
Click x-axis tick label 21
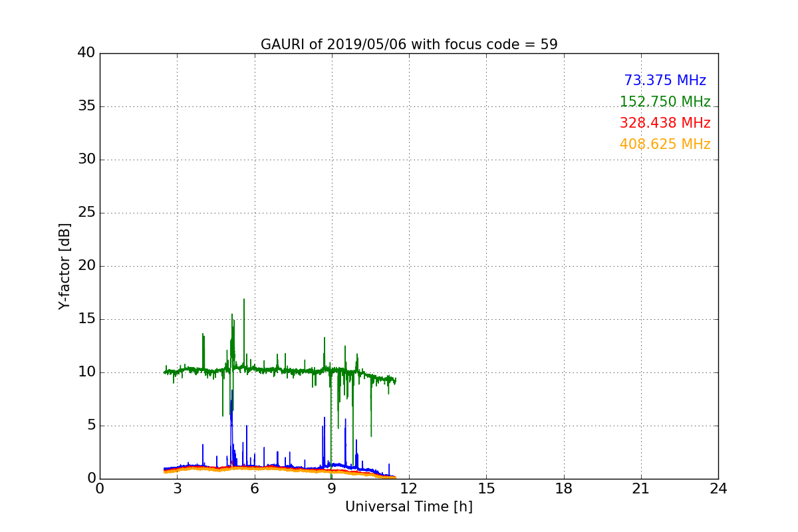[x=641, y=489]
